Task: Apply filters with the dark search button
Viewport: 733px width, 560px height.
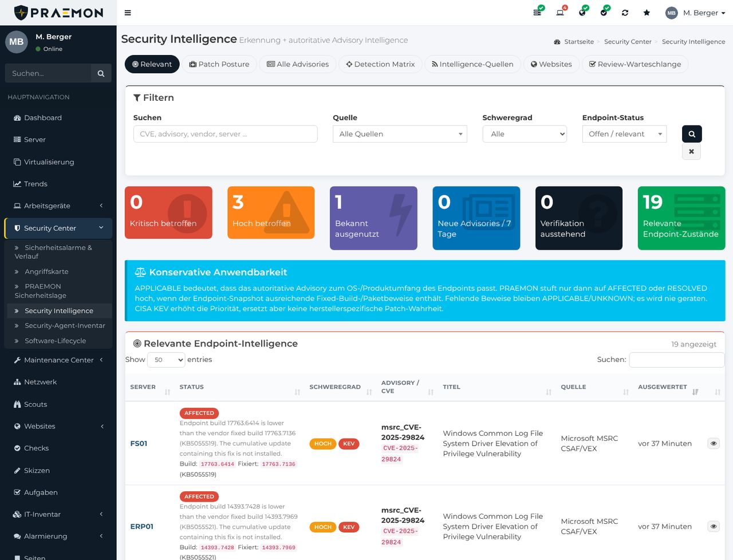Action: coord(692,134)
